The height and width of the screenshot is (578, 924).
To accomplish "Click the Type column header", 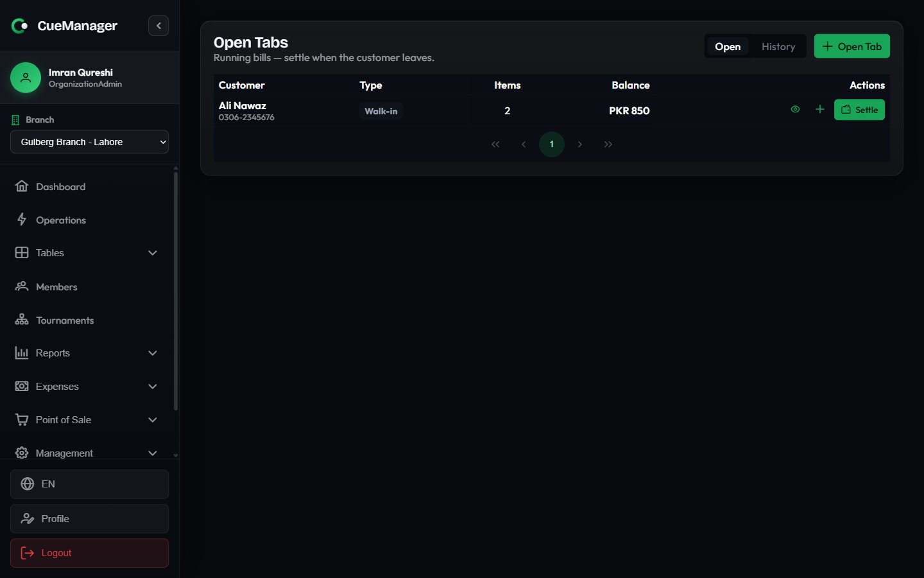I will coord(371,85).
